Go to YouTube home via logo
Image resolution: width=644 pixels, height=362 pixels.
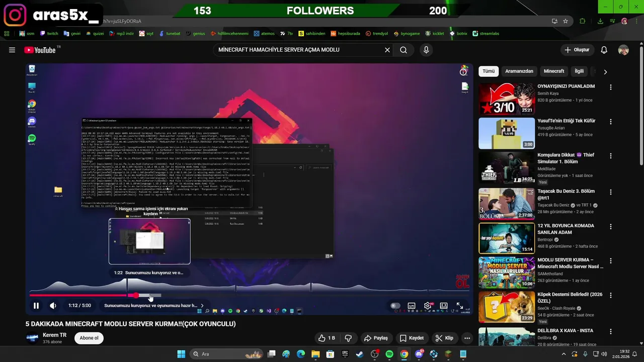[x=40, y=50]
